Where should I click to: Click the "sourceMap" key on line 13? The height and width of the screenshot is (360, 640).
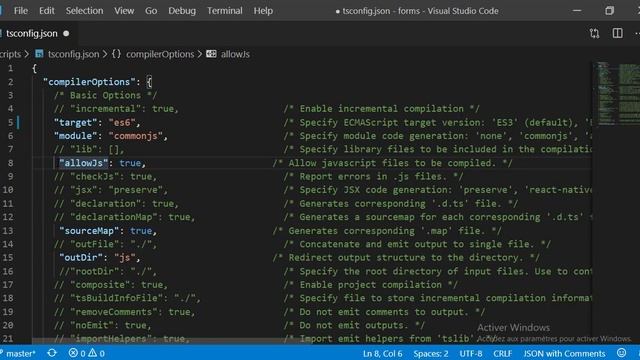pyautogui.click(x=89, y=231)
